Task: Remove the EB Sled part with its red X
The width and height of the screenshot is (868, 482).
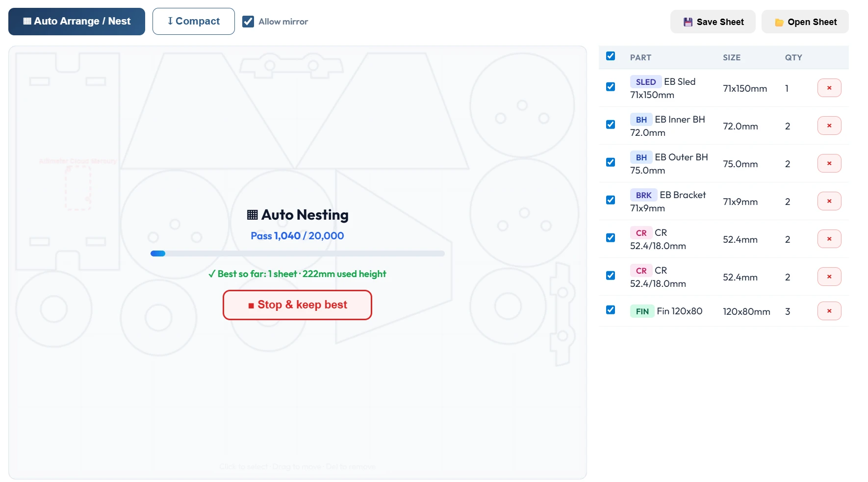Action: pyautogui.click(x=829, y=88)
